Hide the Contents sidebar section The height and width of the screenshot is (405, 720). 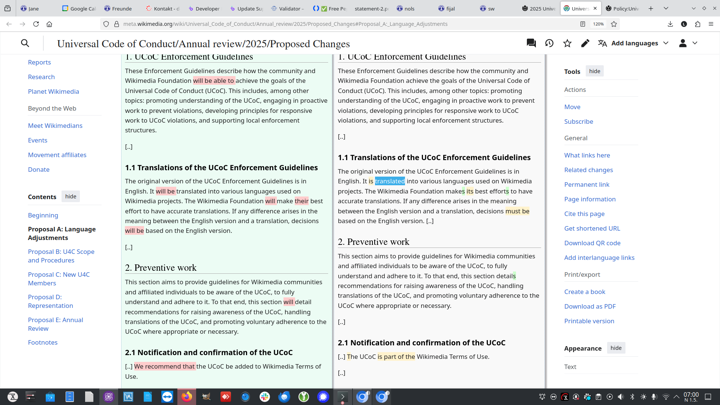click(x=71, y=197)
